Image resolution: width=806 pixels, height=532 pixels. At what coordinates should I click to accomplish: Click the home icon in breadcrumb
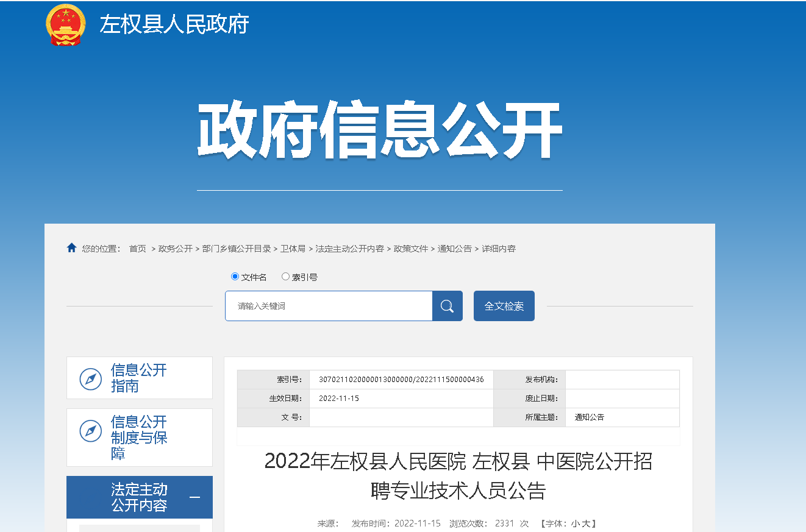tap(71, 248)
